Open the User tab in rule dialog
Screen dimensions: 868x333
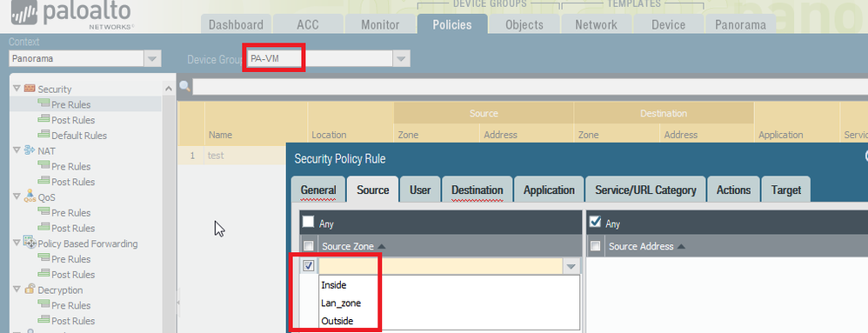point(420,190)
